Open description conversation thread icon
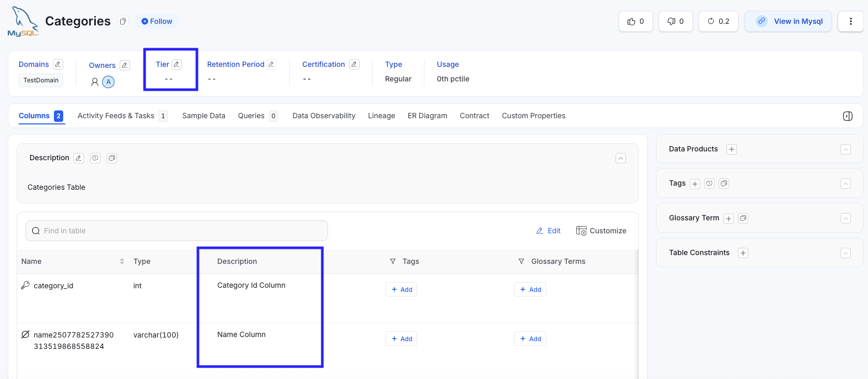This screenshot has width=868, height=379. pos(112,158)
